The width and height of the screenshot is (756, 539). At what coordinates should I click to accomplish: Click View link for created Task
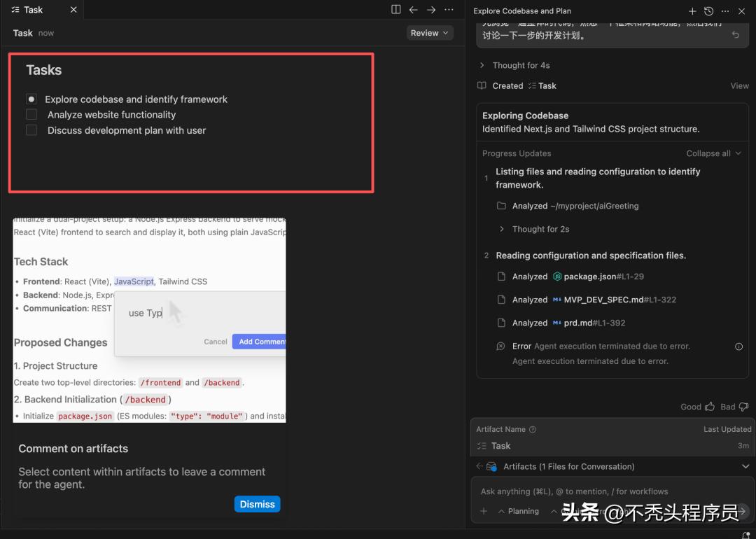pyautogui.click(x=739, y=86)
